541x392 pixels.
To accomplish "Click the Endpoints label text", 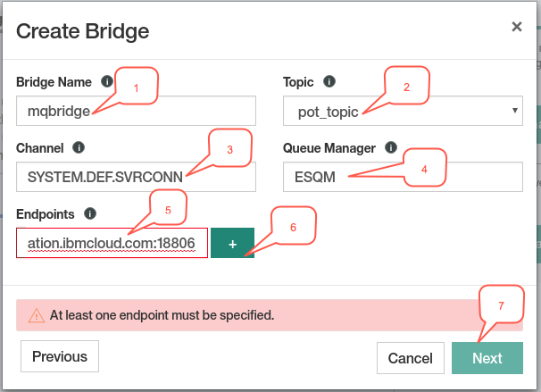I will 46,214.
